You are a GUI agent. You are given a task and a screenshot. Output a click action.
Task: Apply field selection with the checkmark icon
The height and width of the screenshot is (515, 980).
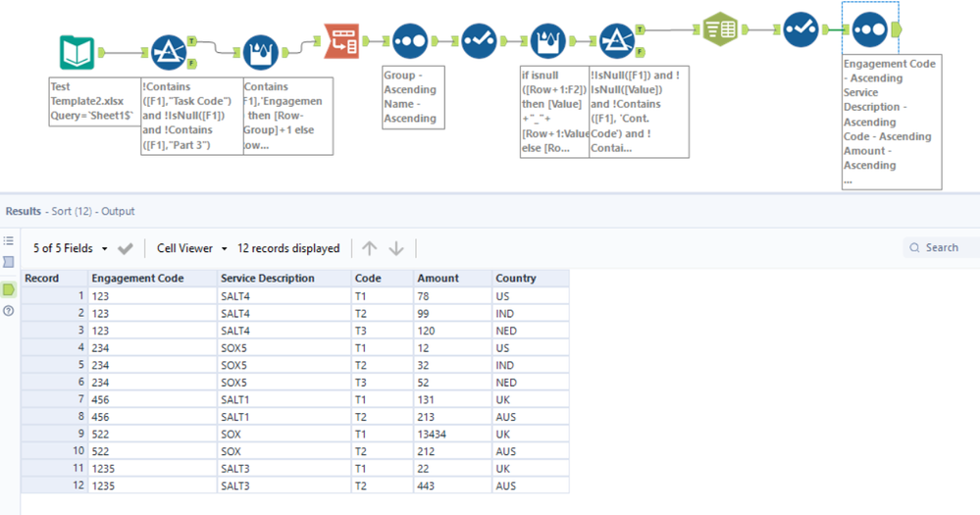pyautogui.click(x=126, y=248)
